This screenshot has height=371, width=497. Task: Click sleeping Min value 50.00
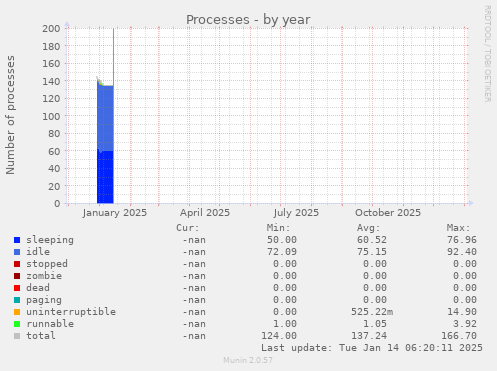click(282, 240)
